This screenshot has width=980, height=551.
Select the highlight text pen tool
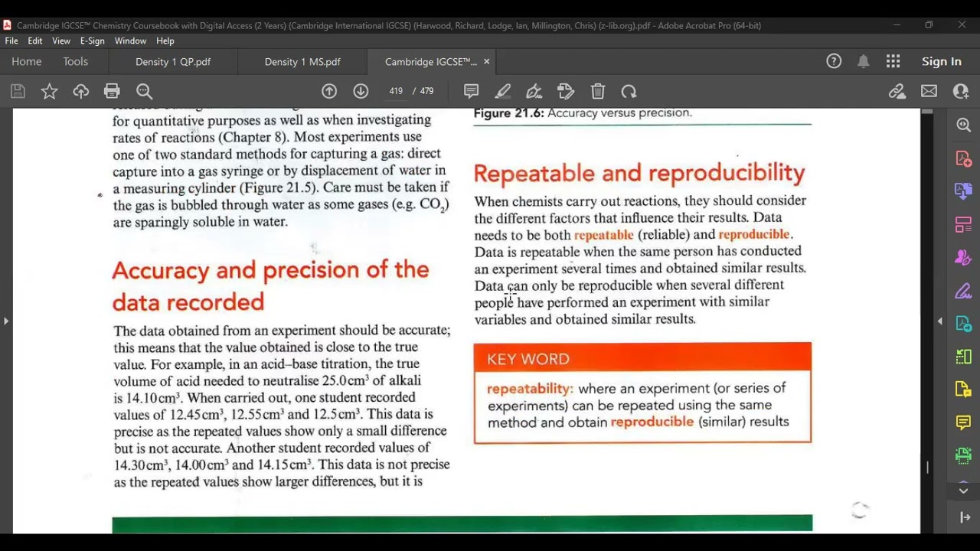(502, 92)
